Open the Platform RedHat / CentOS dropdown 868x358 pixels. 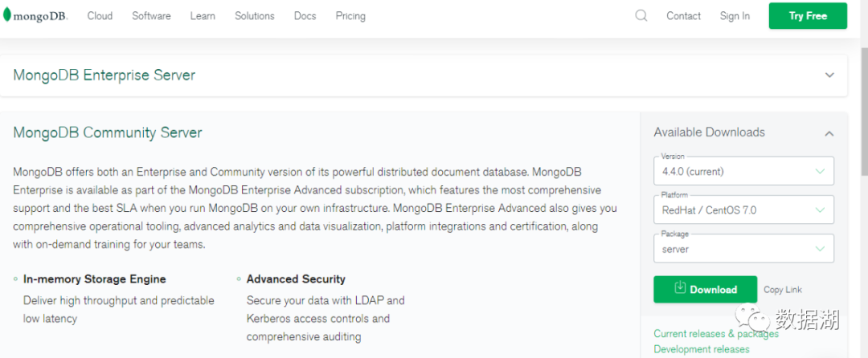pyautogui.click(x=743, y=210)
